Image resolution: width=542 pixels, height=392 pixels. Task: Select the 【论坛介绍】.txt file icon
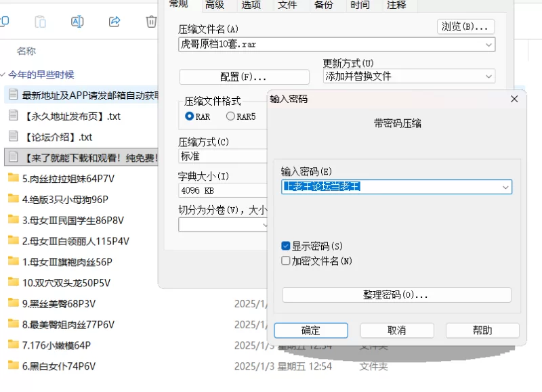pos(13,137)
